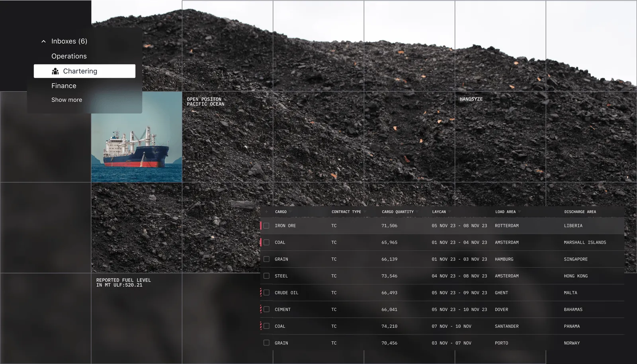The width and height of the screenshot is (637, 364).
Task: Check the CRUDE OIL row checkbox
Action: click(x=266, y=292)
